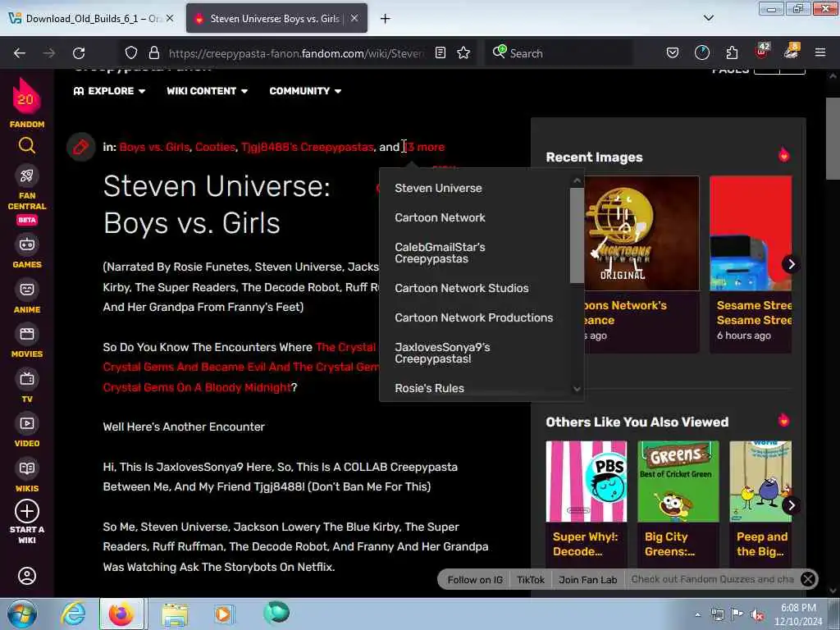
Task: Open the Wikis book icon
Action: (x=27, y=468)
